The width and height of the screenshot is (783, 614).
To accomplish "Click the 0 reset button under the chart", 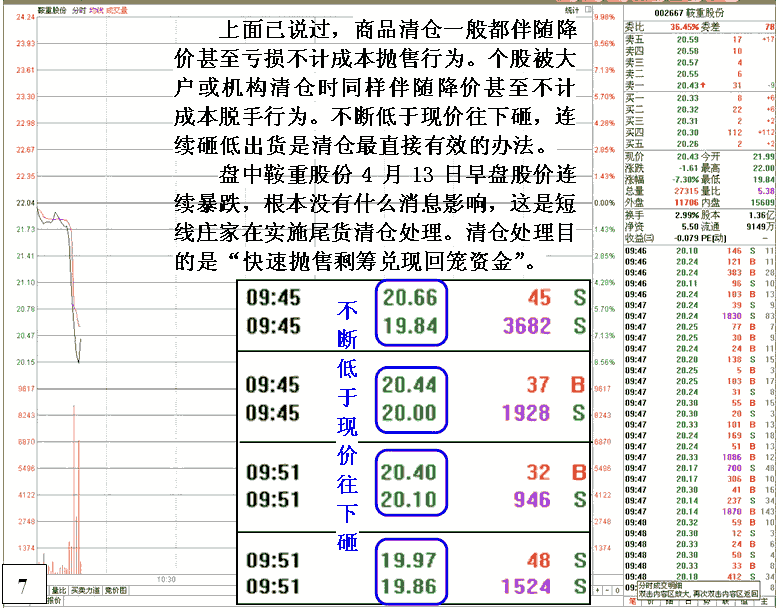I will (x=617, y=591).
